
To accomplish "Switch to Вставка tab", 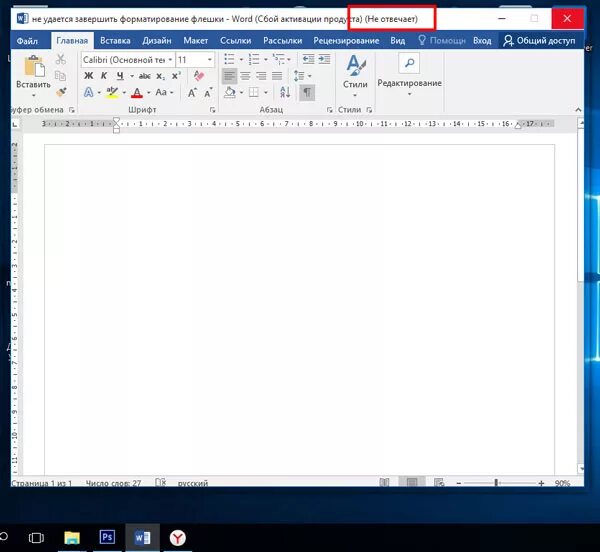I will click(115, 41).
